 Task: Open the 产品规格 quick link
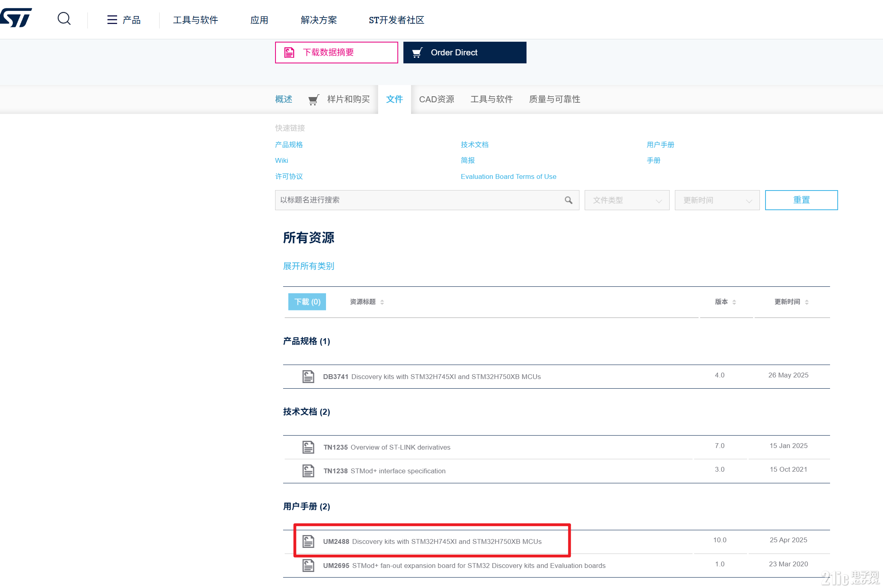point(289,145)
